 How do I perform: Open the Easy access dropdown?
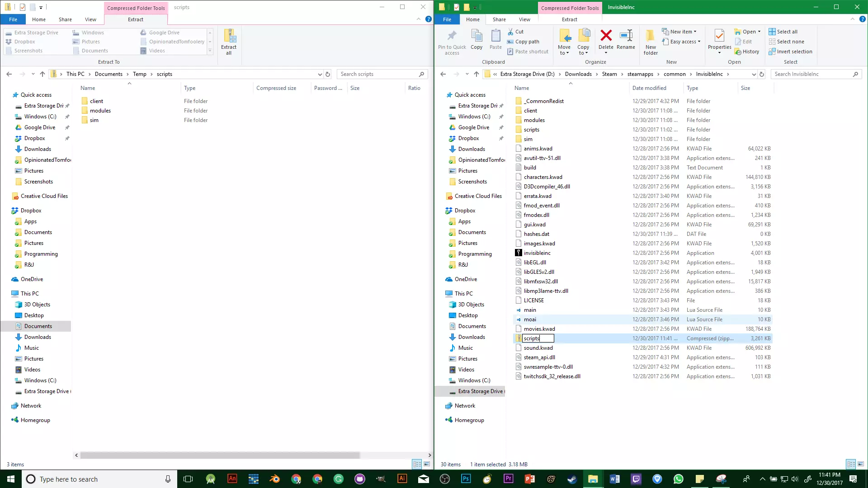click(x=681, y=42)
